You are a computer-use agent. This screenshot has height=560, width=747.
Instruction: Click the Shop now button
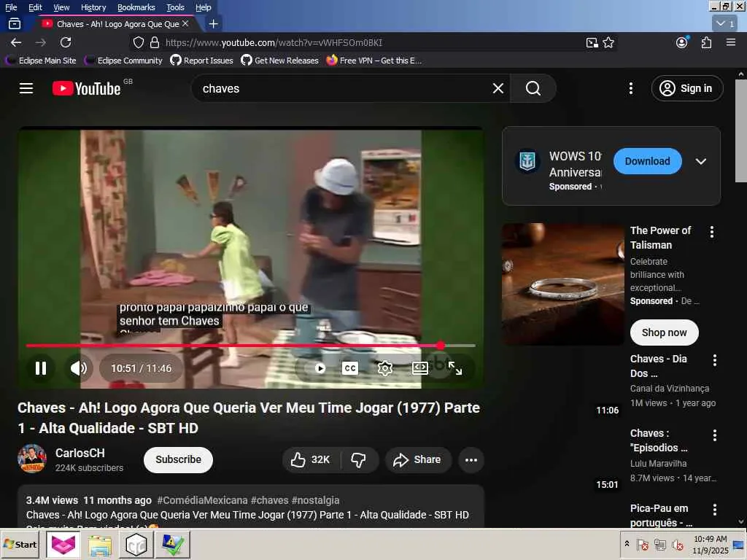coord(664,332)
